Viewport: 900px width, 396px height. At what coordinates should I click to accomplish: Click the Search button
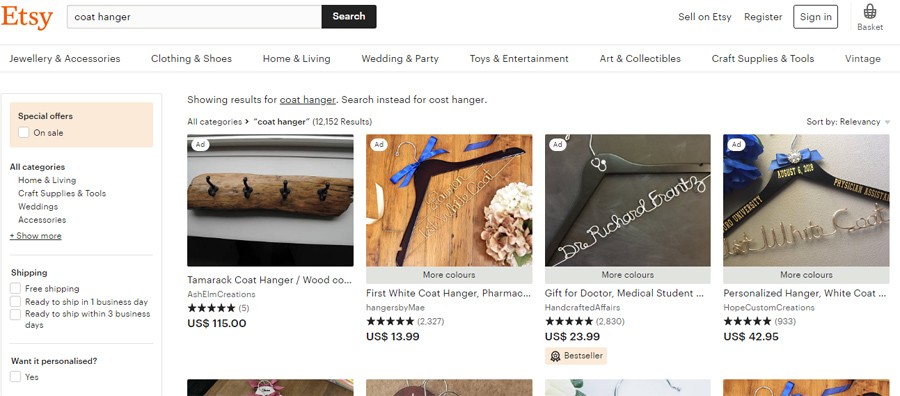tap(349, 17)
